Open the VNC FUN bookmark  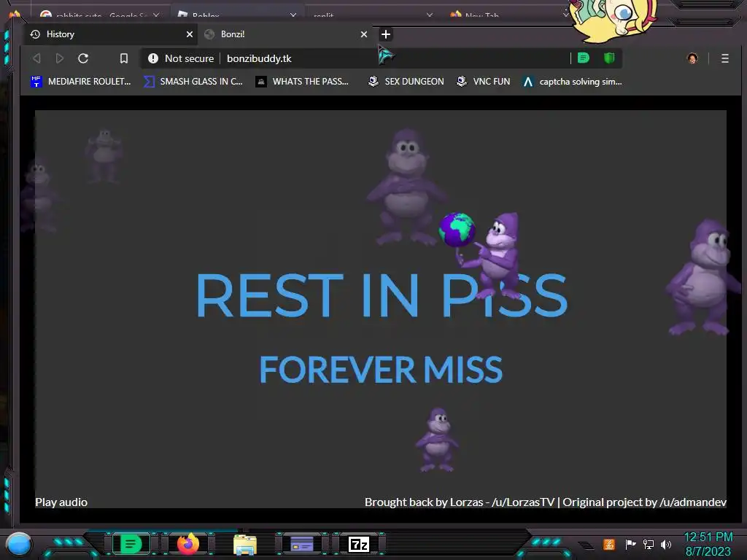pos(483,82)
